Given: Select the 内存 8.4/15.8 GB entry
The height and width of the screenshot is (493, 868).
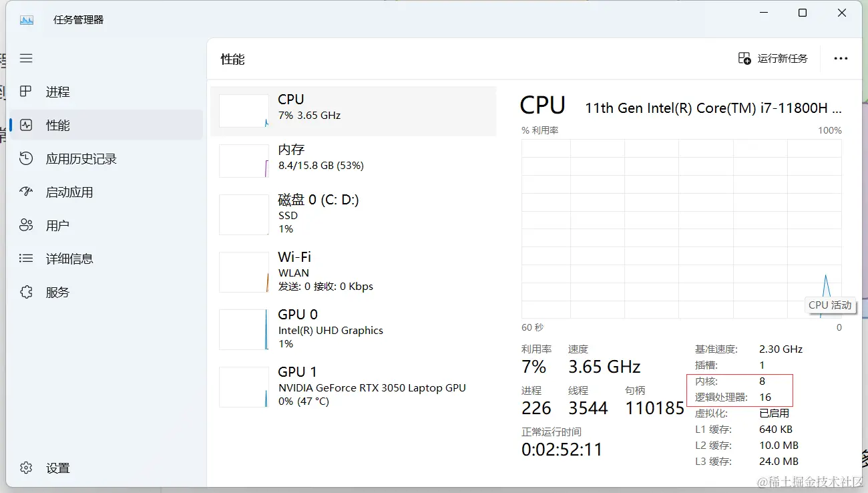Looking at the screenshot, I should click(x=353, y=160).
